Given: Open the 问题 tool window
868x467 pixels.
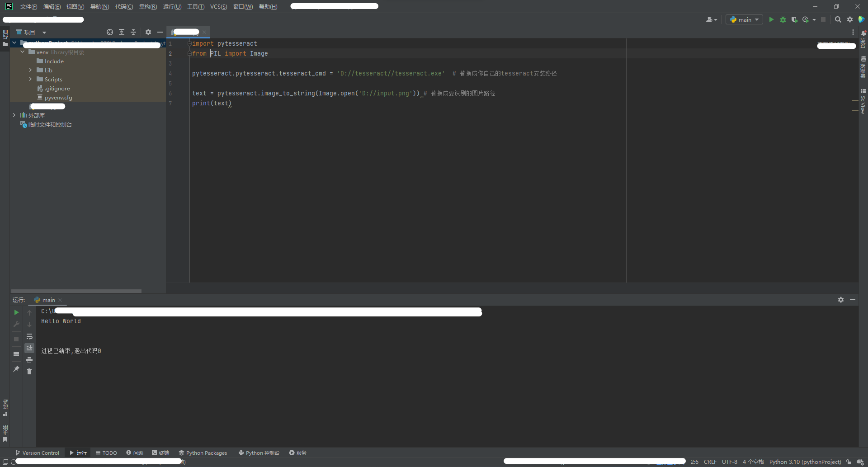Looking at the screenshot, I should (x=135, y=453).
